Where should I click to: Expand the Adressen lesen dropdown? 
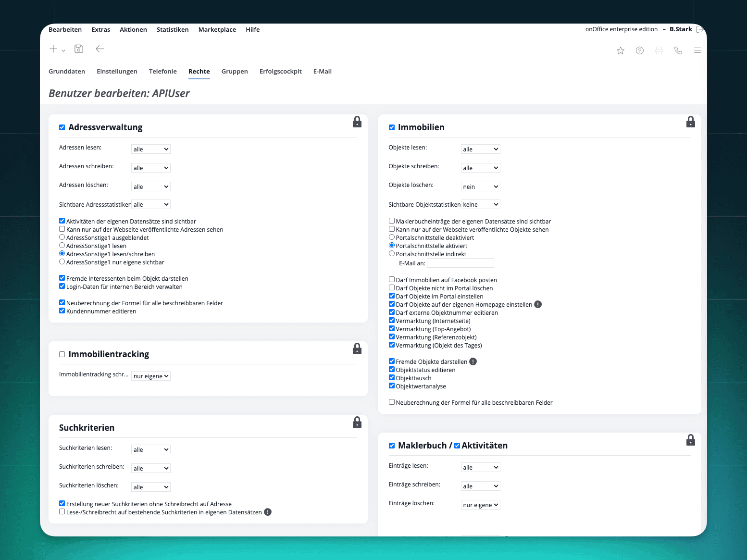(x=151, y=149)
